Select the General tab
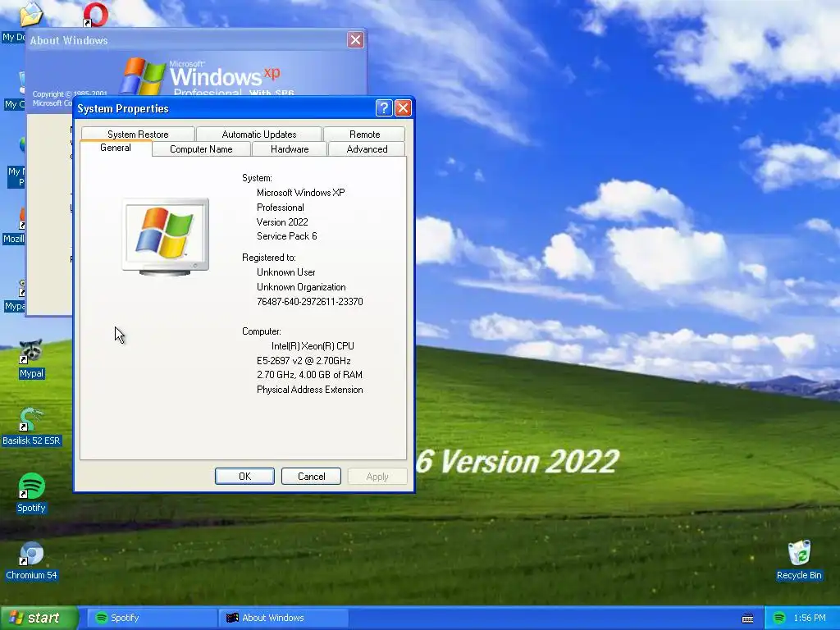The width and height of the screenshot is (840, 630). (x=116, y=148)
